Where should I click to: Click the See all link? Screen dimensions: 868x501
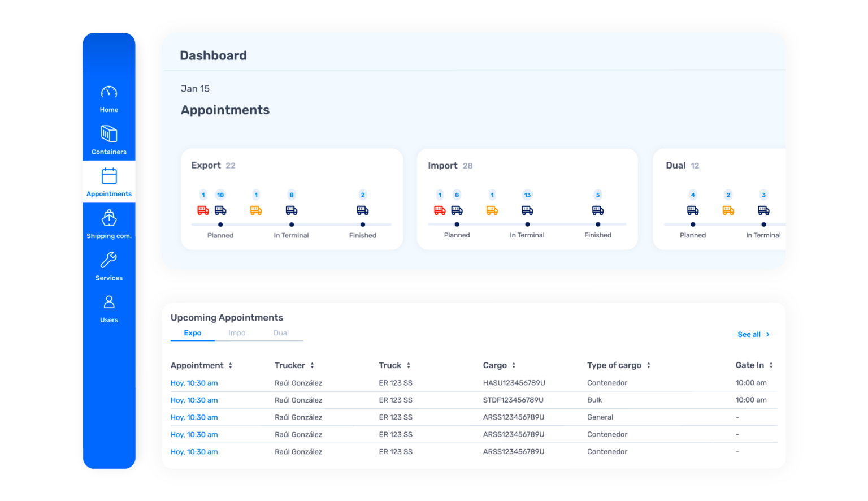point(753,335)
